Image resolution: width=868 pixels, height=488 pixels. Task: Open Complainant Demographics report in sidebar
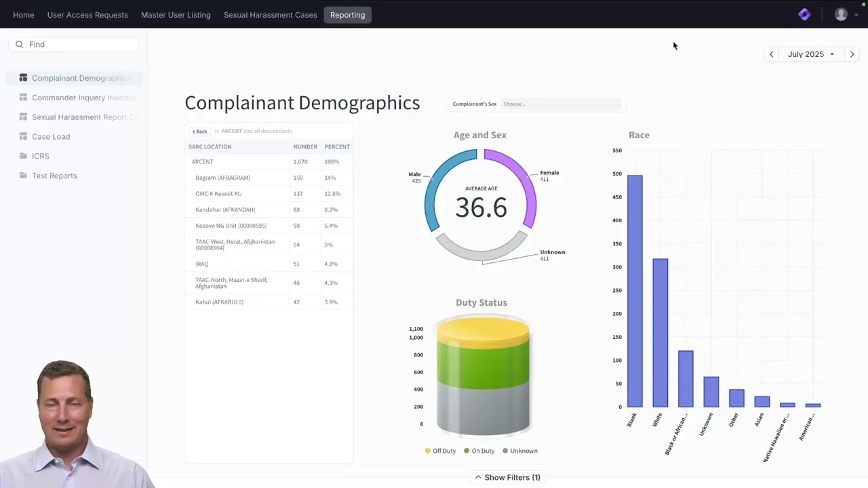click(x=75, y=78)
